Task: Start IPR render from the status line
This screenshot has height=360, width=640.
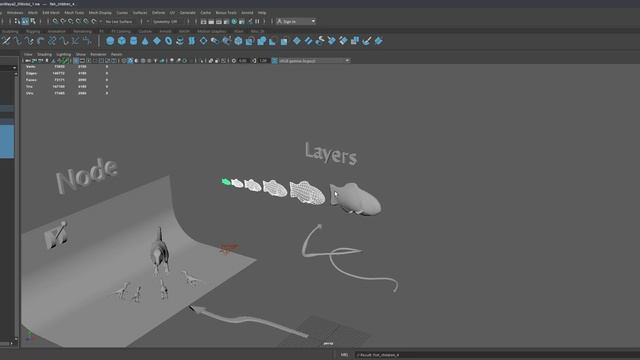Action: [219, 22]
